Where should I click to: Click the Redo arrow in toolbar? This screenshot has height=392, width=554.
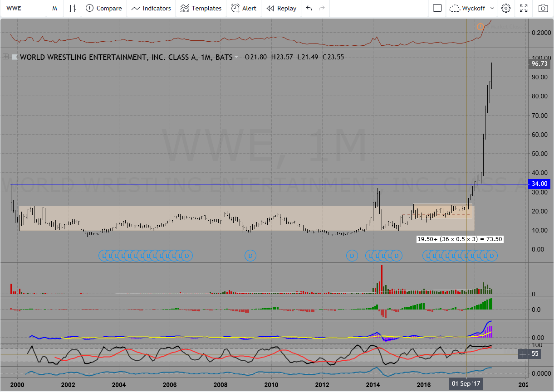322,8
